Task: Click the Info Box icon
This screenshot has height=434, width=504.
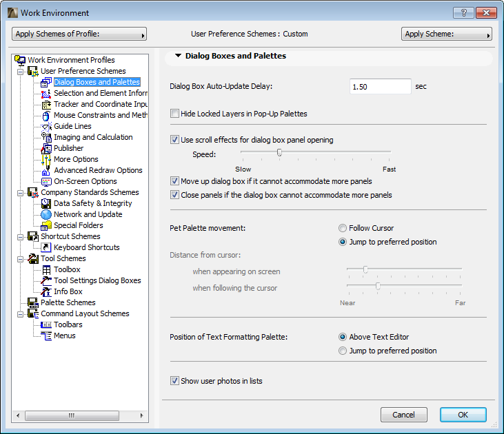Action: [x=46, y=291]
